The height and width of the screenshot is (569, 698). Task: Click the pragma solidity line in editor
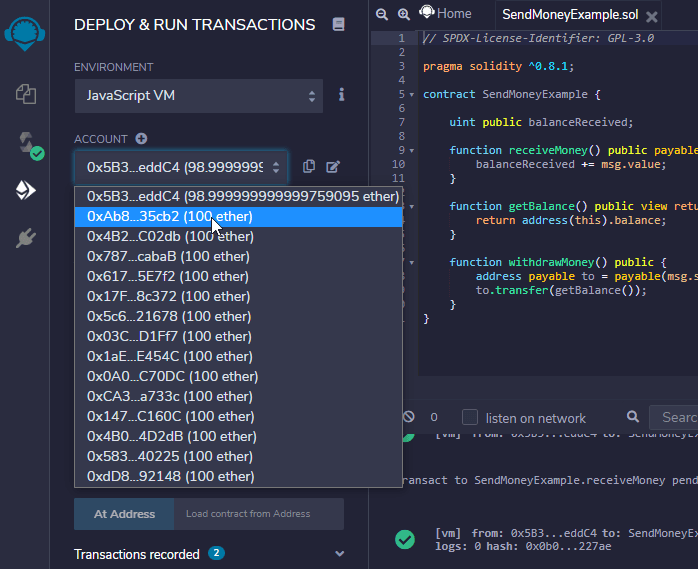498,67
